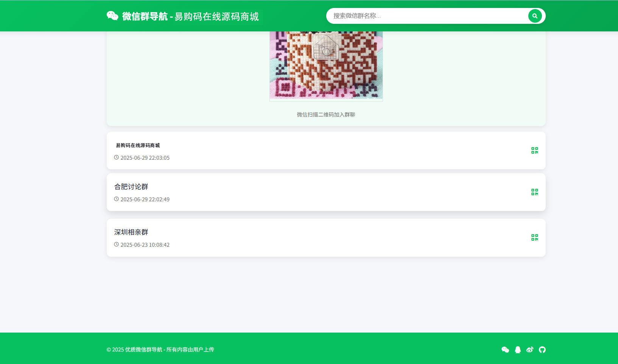
Task: Click the 2025-06-29 22:03:05 timestamp
Action: pos(145,158)
